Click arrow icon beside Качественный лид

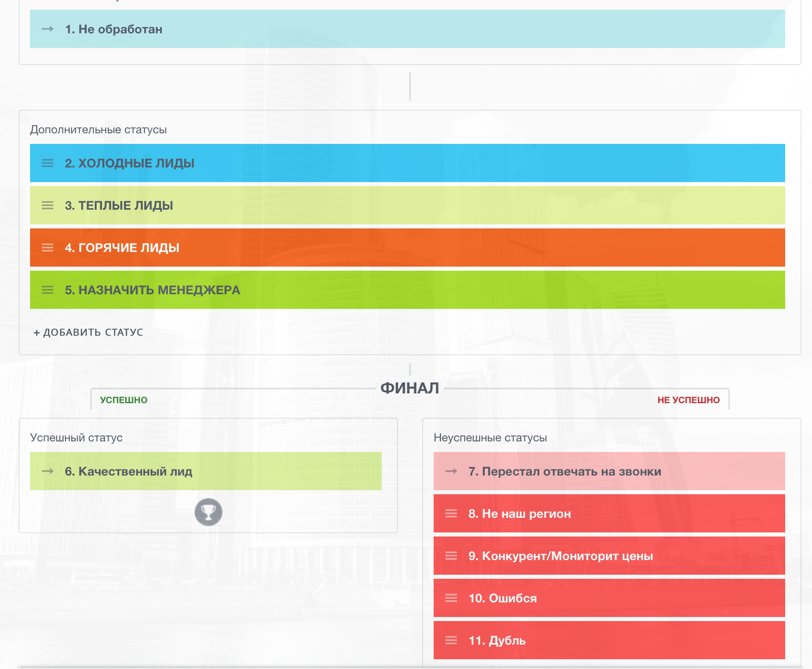tap(48, 471)
